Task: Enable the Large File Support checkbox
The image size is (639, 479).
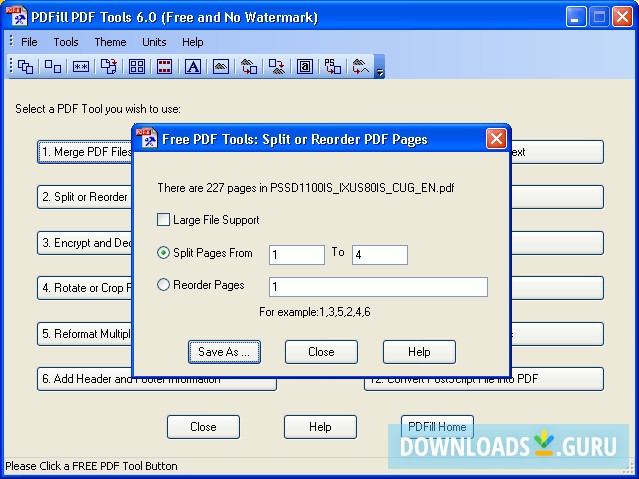Action: pyautogui.click(x=163, y=220)
